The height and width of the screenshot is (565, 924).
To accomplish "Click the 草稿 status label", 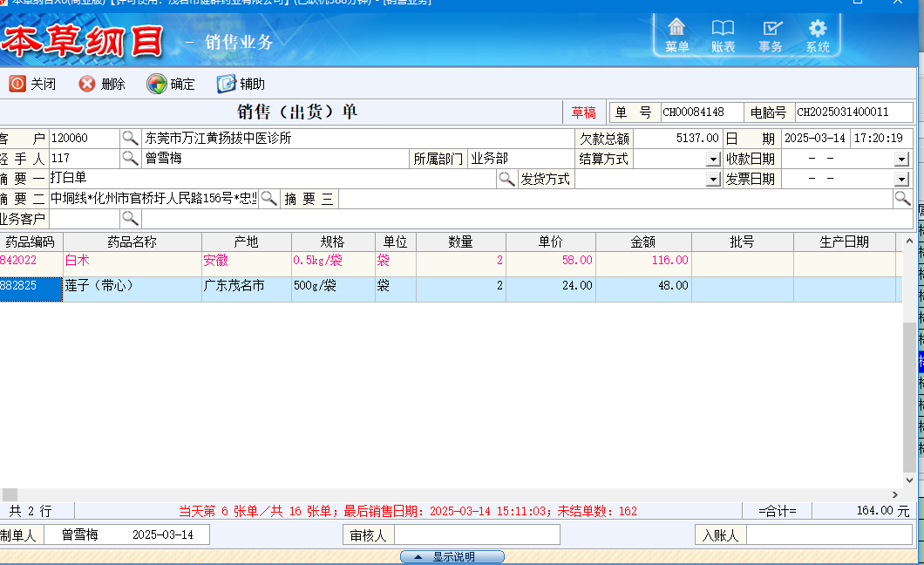I will tap(583, 112).
